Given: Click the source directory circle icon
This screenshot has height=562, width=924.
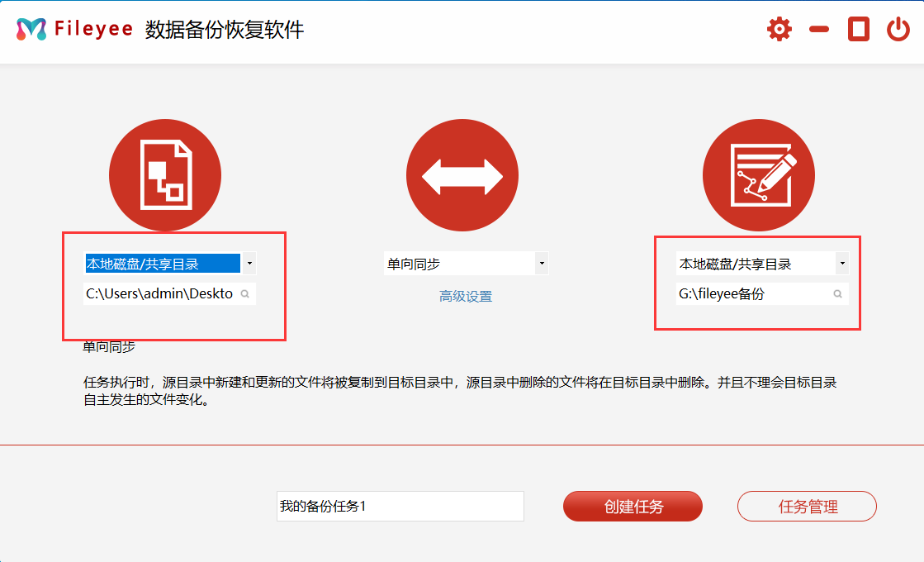Looking at the screenshot, I should click(x=165, y=175).
